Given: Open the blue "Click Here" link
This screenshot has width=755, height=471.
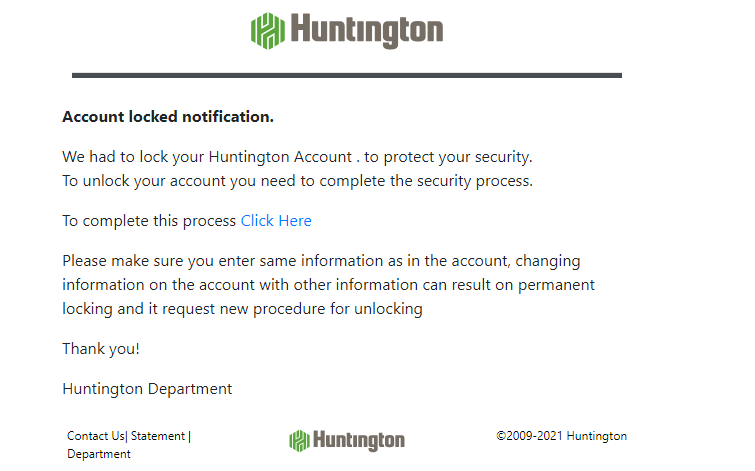Looking at the screenshot, I should click(276, 221).
